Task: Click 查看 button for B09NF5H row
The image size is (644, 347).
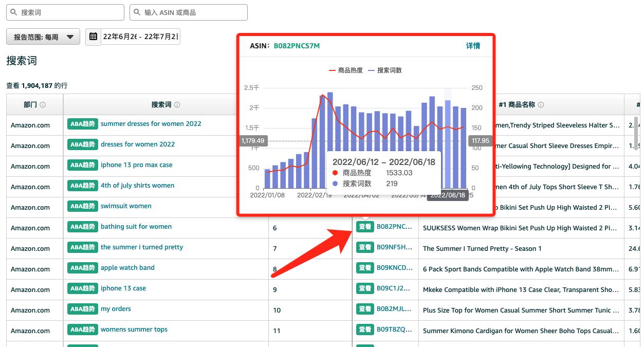Action: pos(365,247)
